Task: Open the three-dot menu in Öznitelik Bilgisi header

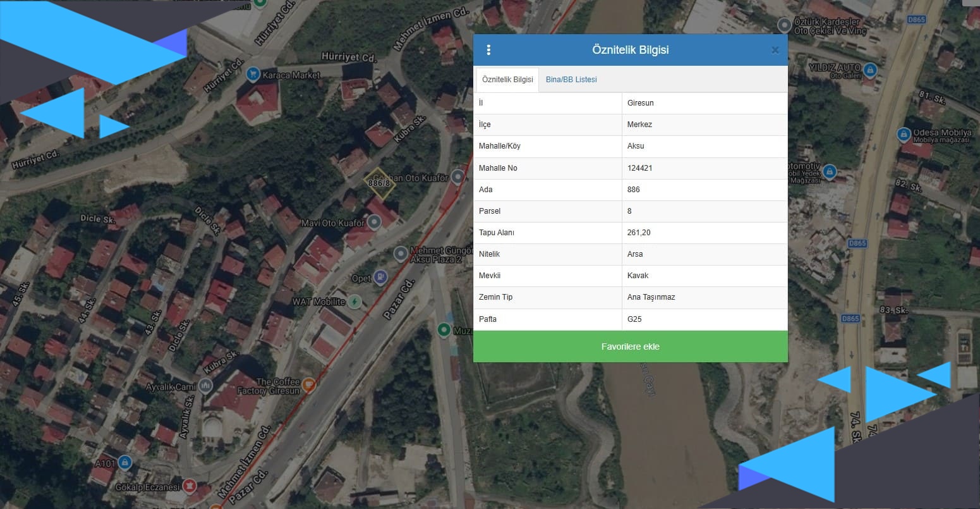Action: tap(488, 50)
